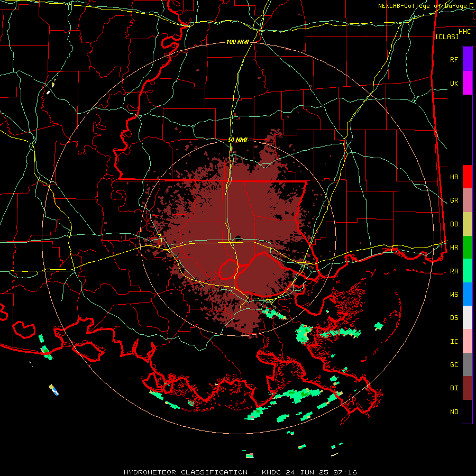Viewport: 476px width, 476px height.
Task: Click the [CLAS] legend header
Action: coord(447,36)
